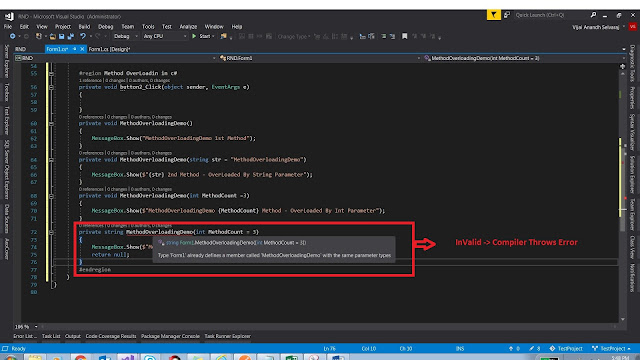Click the uncomment selection toolbar icon
The height and width of the screenshot is (360, 640).
coord(392,36)
